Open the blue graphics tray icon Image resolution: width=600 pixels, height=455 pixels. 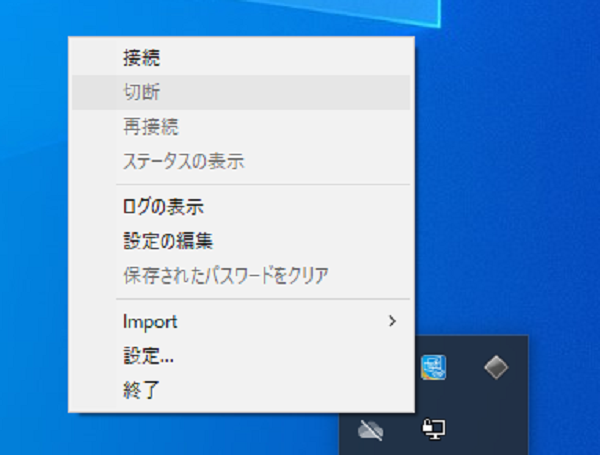(x=433, y=367)
